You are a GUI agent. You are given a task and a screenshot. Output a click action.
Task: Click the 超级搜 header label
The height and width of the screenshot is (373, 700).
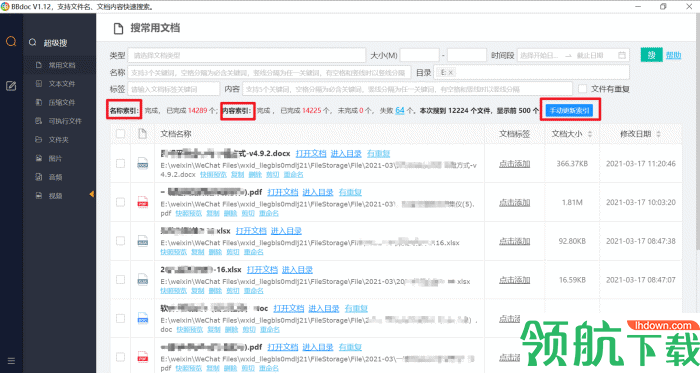pyautogui.click(x=55, y=43)
